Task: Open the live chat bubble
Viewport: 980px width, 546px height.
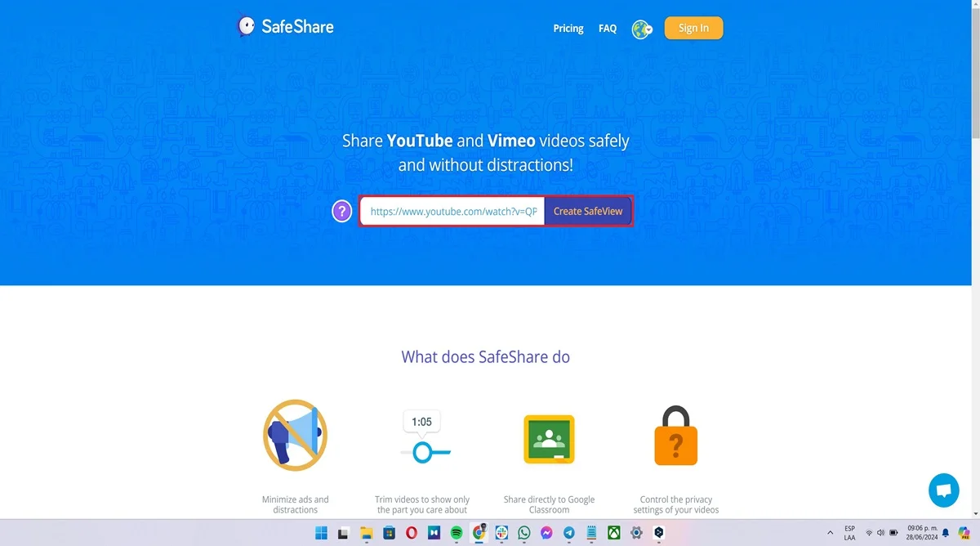Action: 944,490
